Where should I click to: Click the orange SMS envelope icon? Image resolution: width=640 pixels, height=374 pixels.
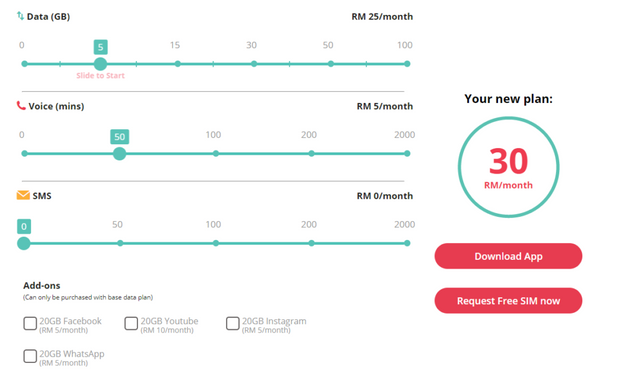point(23,195)
